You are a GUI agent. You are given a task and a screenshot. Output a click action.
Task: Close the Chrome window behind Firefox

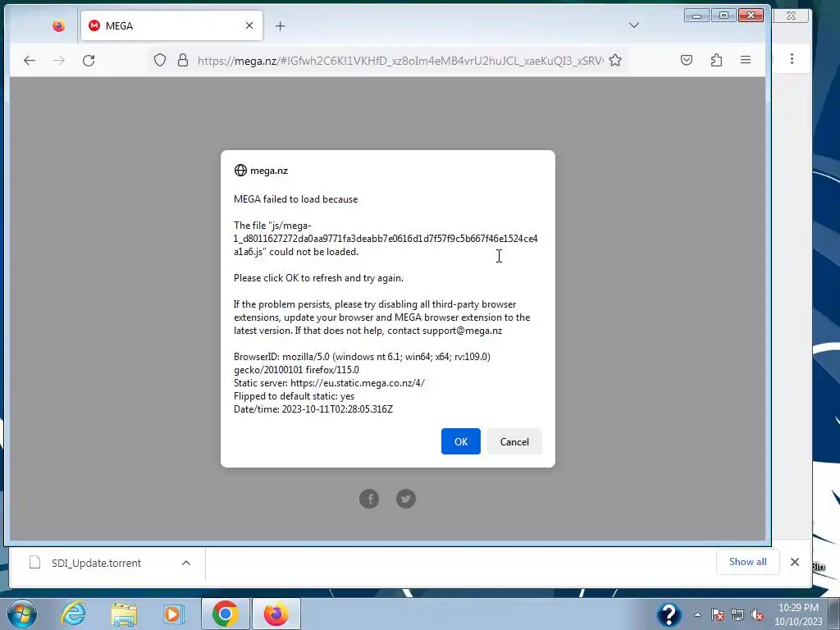click(x=792, y=16)
